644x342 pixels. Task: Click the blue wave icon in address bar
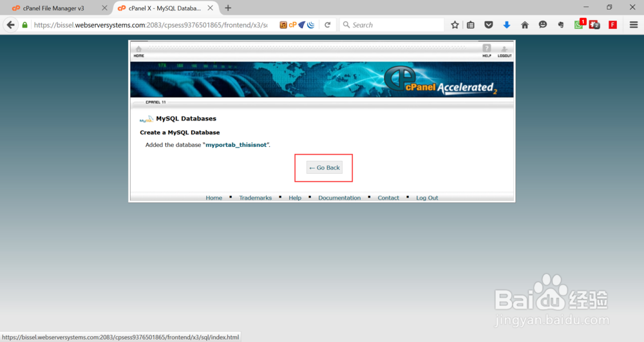311,25
